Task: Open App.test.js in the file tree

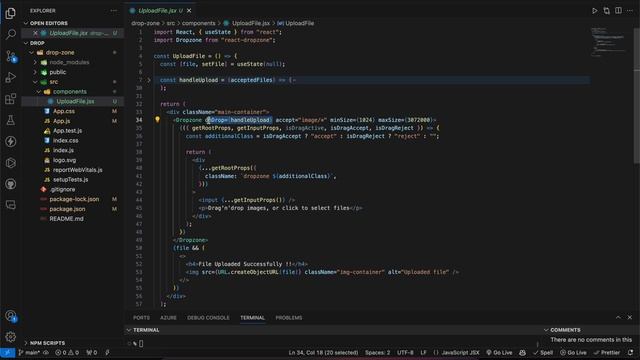Action: pos(67,131)
